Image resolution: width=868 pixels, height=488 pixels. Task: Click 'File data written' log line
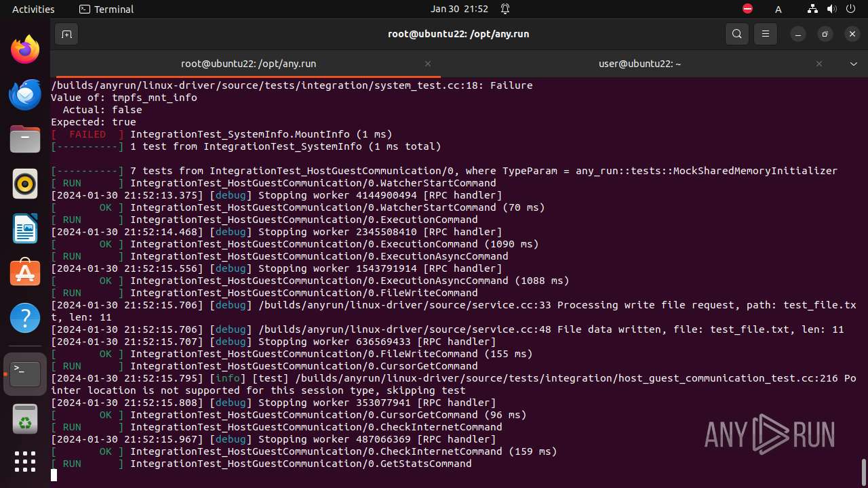448,329
